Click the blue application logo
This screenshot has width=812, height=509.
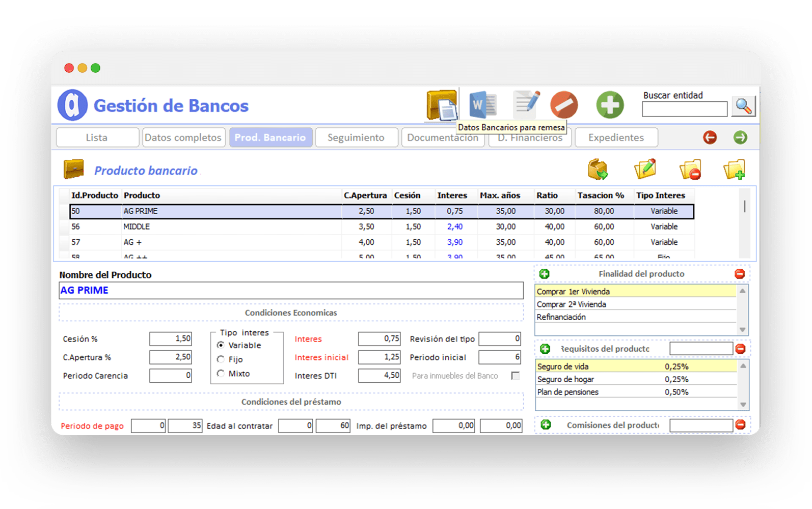72,105
